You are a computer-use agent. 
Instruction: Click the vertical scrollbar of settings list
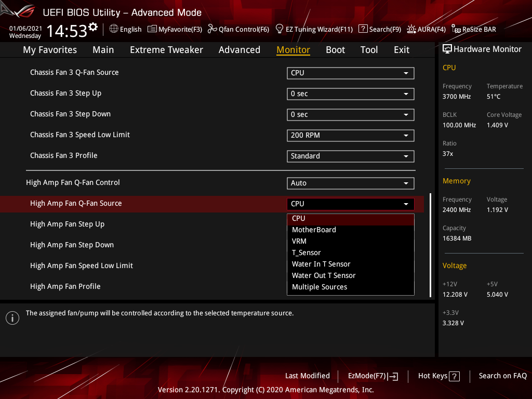coord(431,245)
